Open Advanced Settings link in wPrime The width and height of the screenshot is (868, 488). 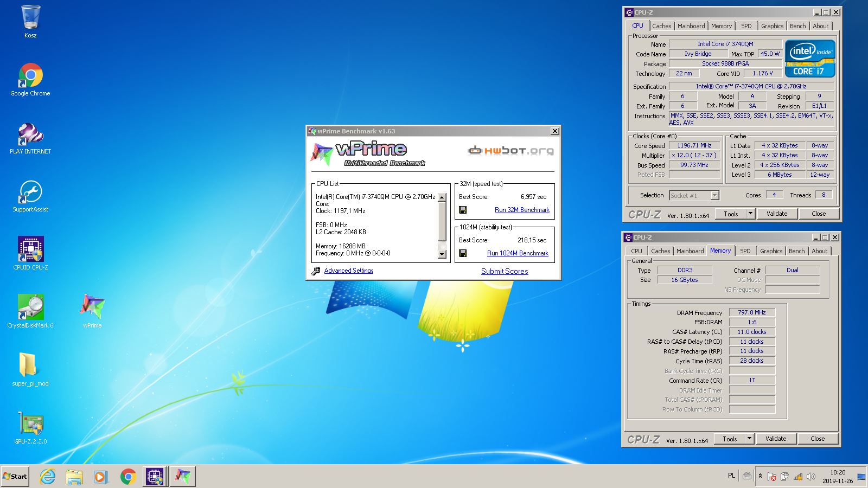[x=349, y=271]
